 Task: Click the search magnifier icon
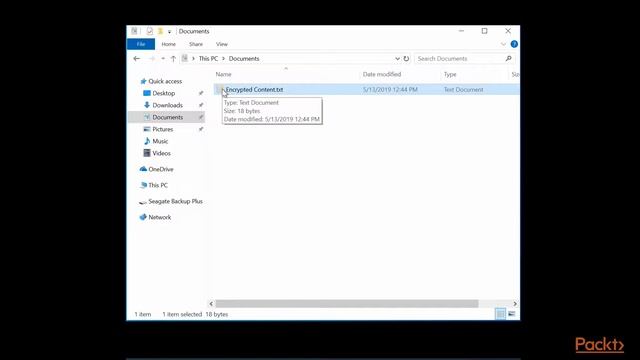[x=509, y=59]
